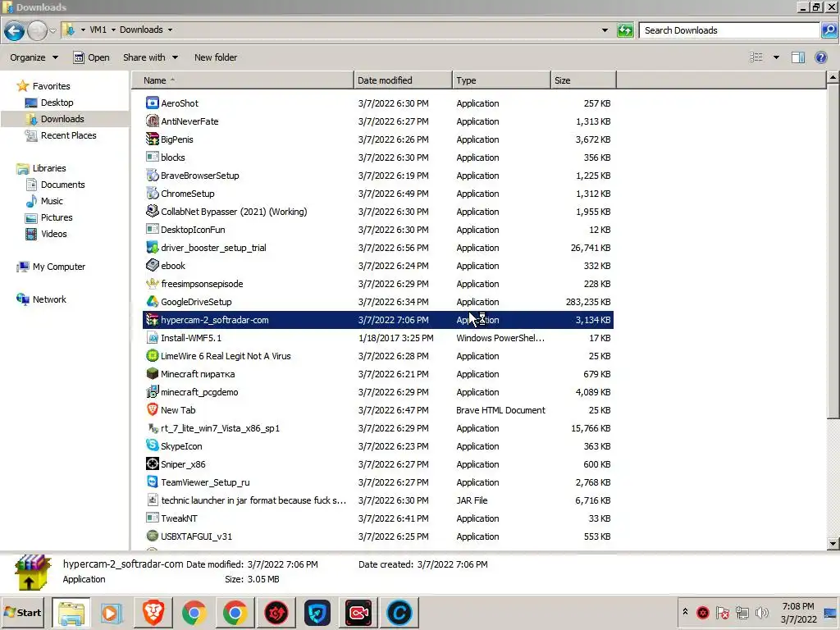The width and height of the screenshot is (840, 630).
Task: Go back with the Back arrow button
Action: (15, 30)
